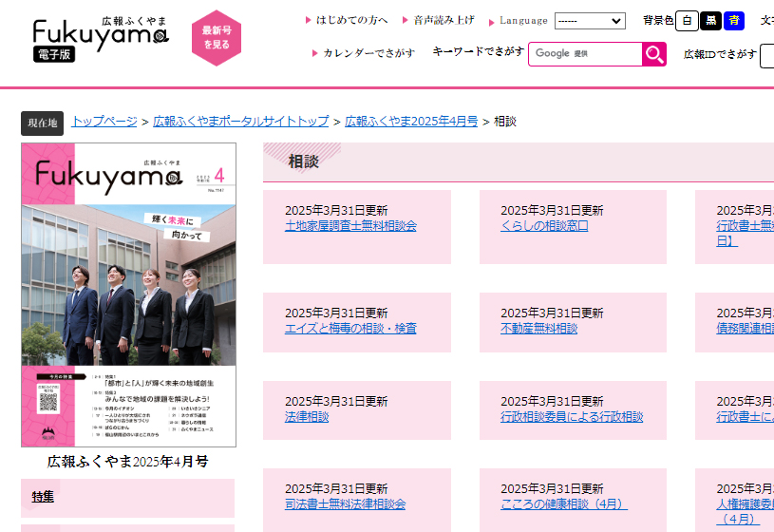Click 2025年3月31日更新 above 法律相談
This screenshot has height=532, width=774.
click(336, 402)
